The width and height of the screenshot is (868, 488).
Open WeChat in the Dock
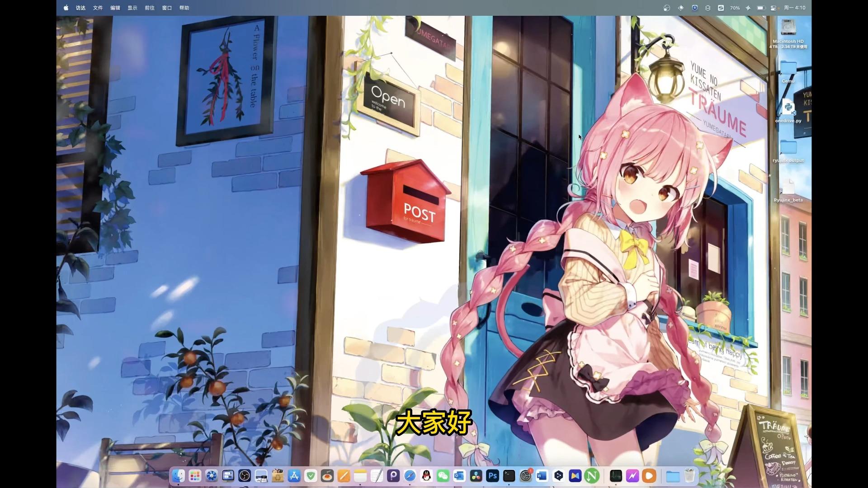pos(443,475)
